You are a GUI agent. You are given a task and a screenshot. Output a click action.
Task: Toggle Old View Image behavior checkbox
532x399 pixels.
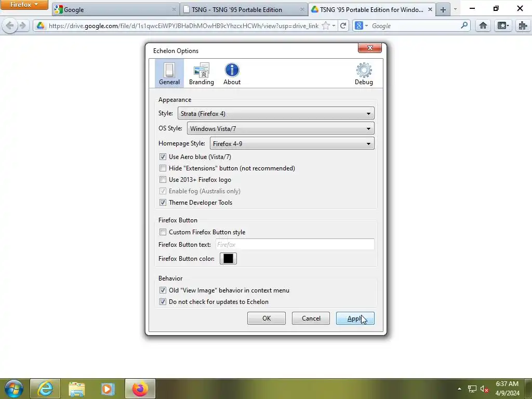(163, 290)
